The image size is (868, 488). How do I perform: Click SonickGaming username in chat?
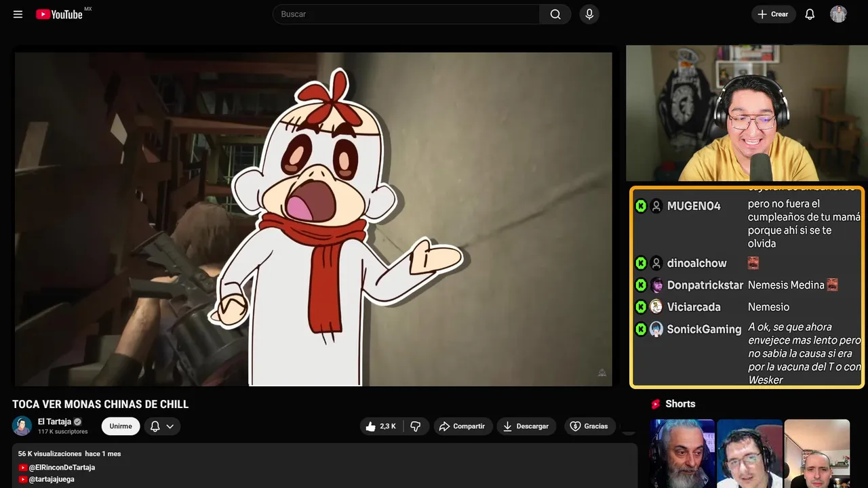[705, 329]
